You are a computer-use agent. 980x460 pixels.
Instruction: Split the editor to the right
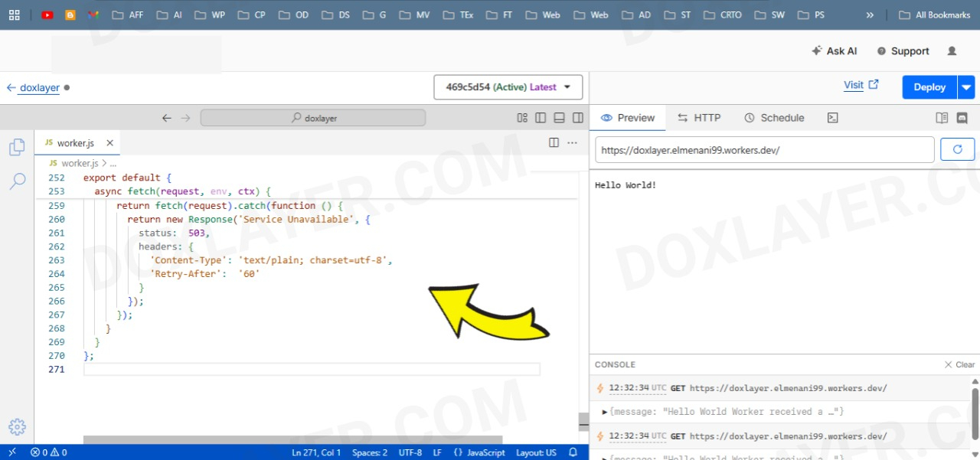tap(554, 142)
